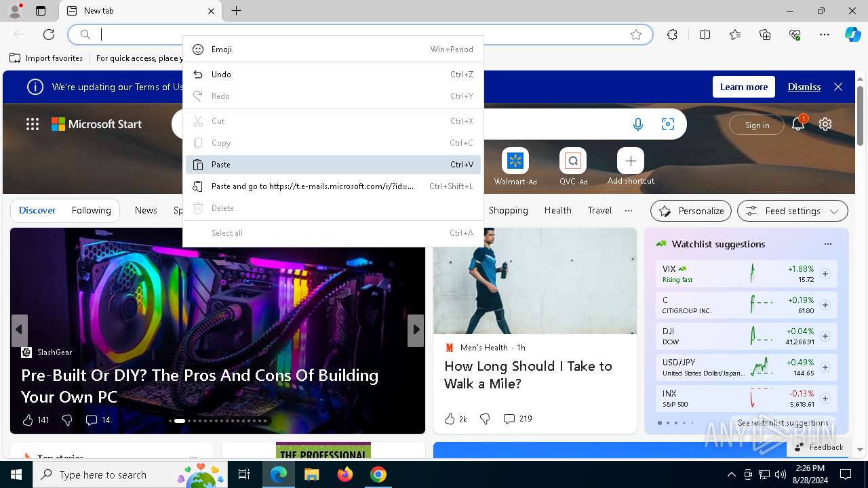Add DJI Dow to watchlist

(825, 336)
